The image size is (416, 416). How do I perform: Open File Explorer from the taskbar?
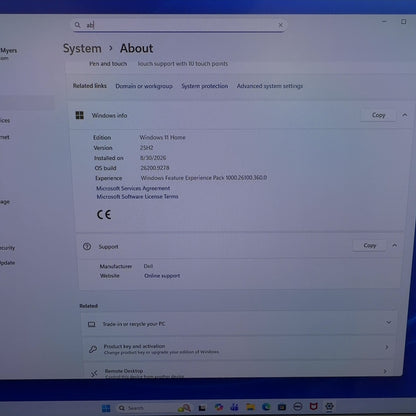click(250, 407)
